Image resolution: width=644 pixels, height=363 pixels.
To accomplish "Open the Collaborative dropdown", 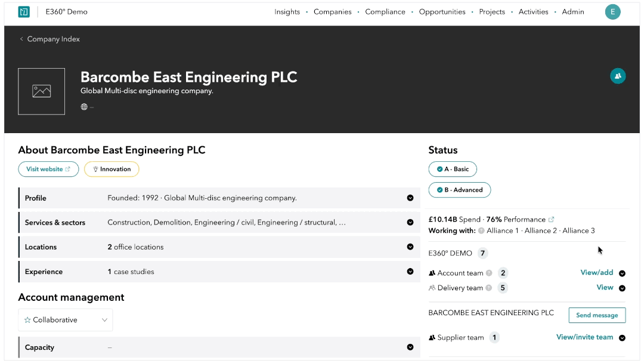I will click(x=66, y=320).
